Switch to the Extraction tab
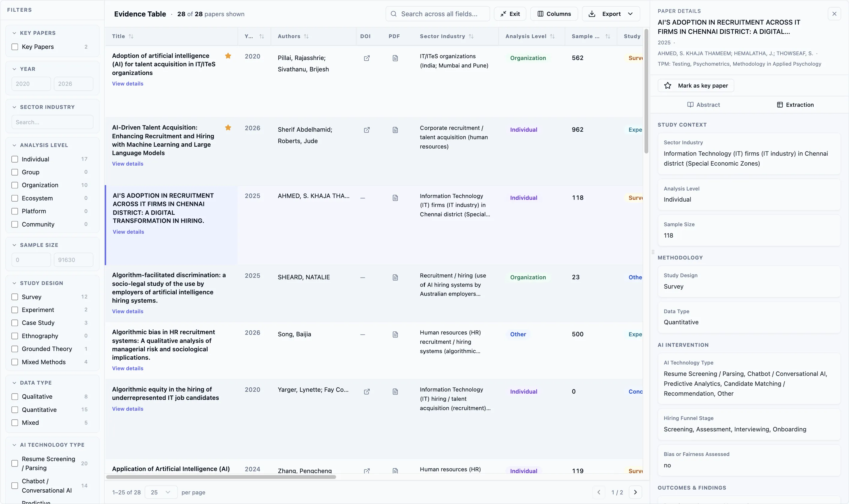The height and width of the screenshot is (504, 849). click(x=795, y=105)
